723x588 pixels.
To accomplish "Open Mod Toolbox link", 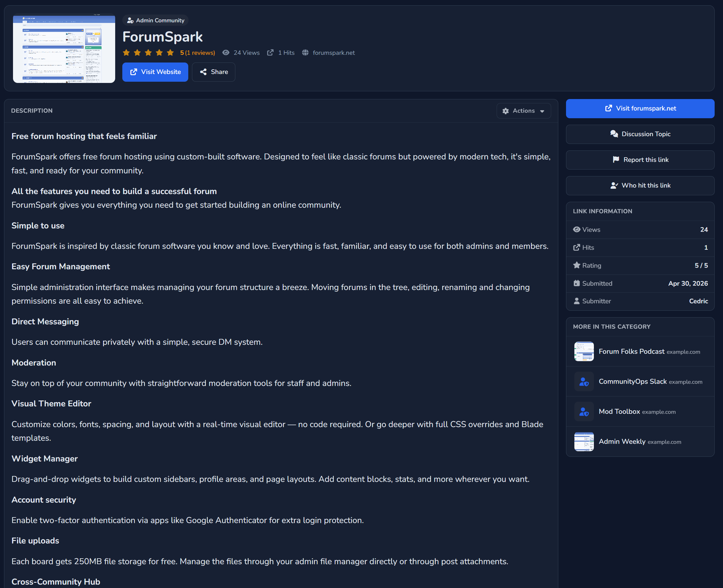I will tap(619, 412).
